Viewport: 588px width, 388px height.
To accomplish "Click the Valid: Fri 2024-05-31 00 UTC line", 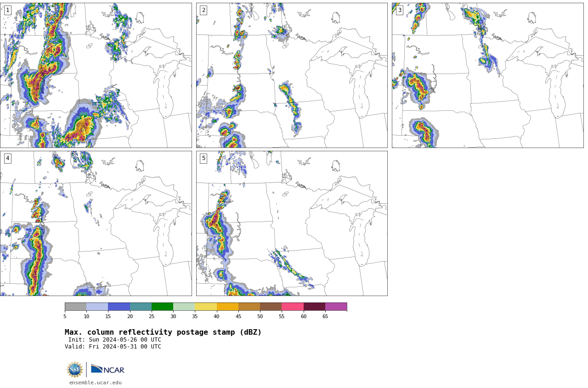I will click(x=113, y=347).
